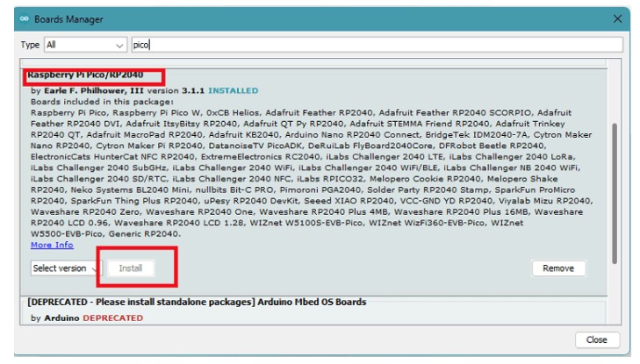The height and width of the screenshot is (364, 640).
Task: Click the search field containing 'pico'
Action: coord(376,45)
